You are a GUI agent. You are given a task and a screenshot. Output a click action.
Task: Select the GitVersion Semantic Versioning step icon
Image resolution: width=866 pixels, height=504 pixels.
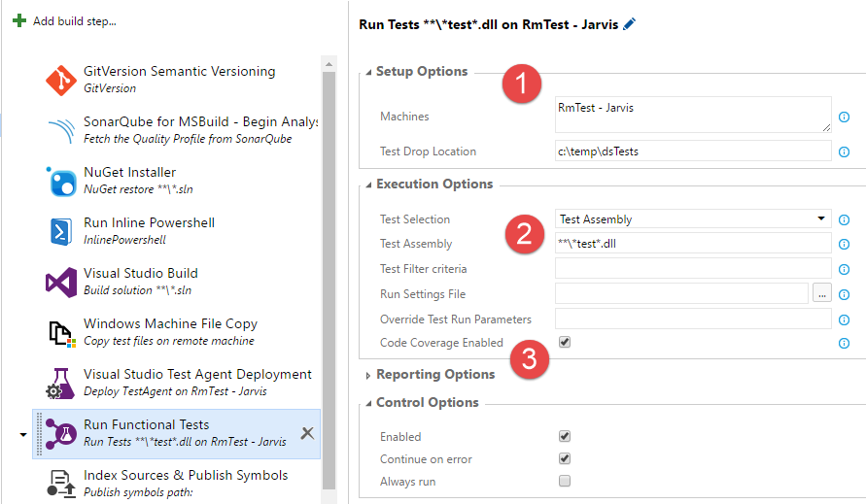point(61,80)
